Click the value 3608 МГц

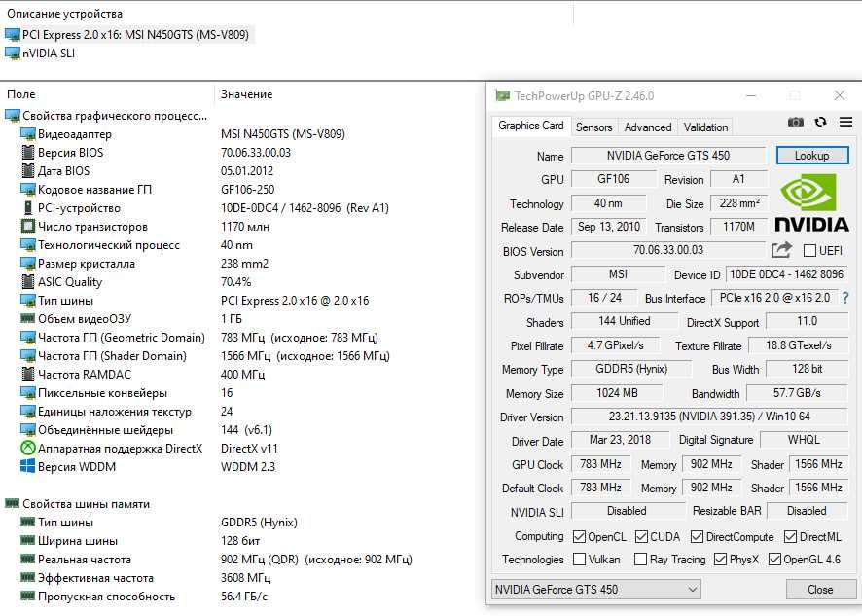tap(245, 578)
